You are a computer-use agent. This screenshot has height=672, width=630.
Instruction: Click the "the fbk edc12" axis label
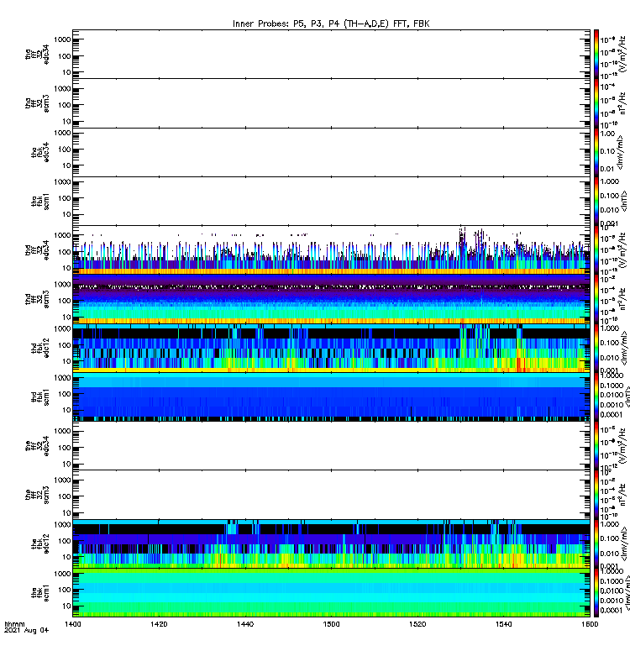tap(40, 543)
